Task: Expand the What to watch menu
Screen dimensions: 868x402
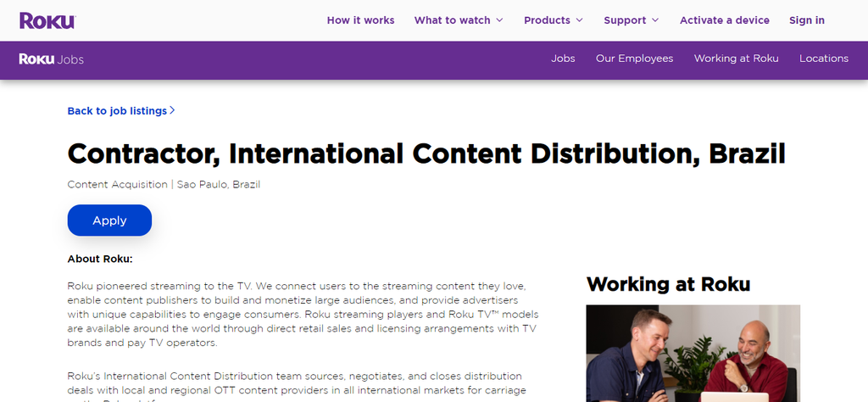Action: [x=459, y=20]
